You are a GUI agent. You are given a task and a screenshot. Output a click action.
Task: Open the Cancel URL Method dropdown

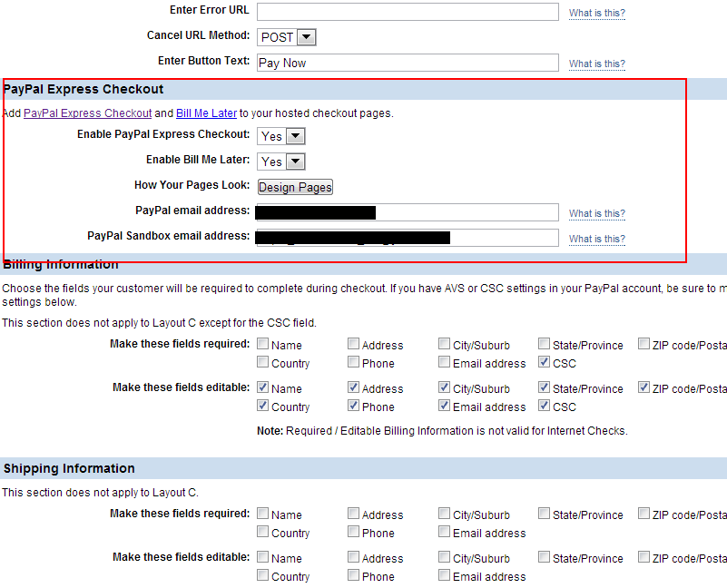pos(287,37)
